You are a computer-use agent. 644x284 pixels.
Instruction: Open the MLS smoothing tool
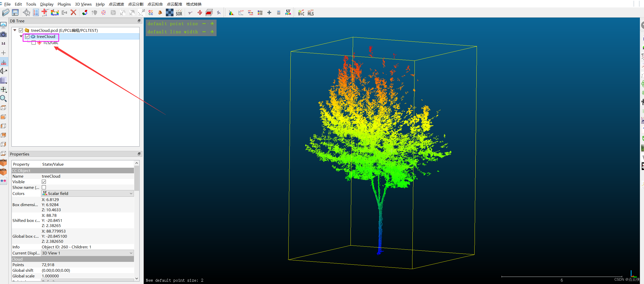coord(311,13)
